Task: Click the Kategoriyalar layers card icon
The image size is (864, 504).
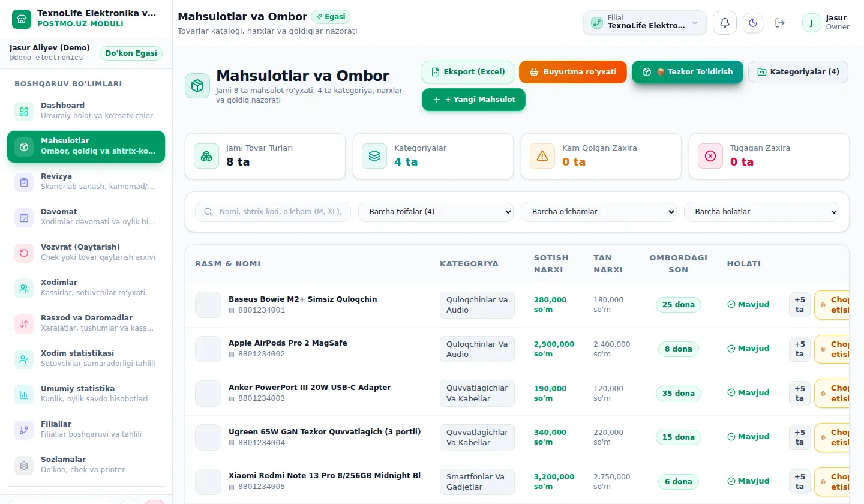Action: (374, 156)
